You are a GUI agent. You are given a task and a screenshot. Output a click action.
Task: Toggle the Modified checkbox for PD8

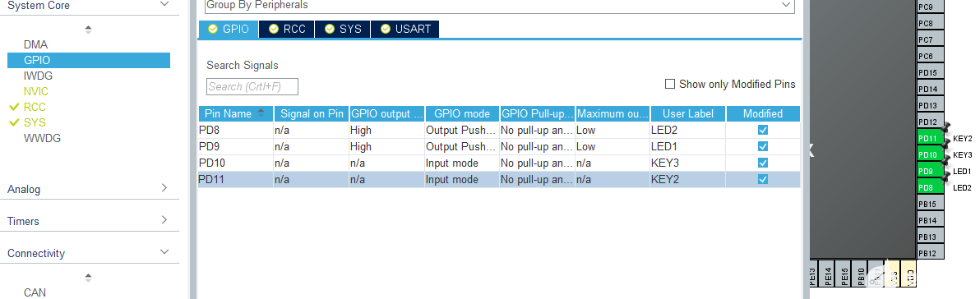[762, 130]
